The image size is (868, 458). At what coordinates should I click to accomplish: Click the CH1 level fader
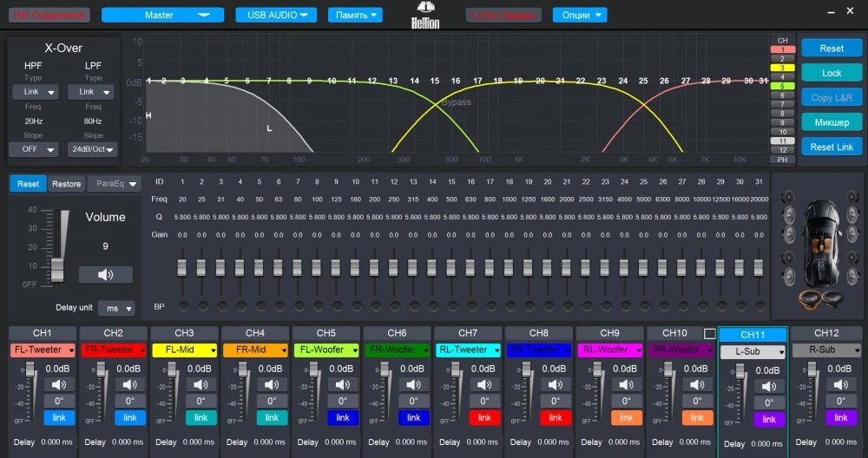[30, 370]
